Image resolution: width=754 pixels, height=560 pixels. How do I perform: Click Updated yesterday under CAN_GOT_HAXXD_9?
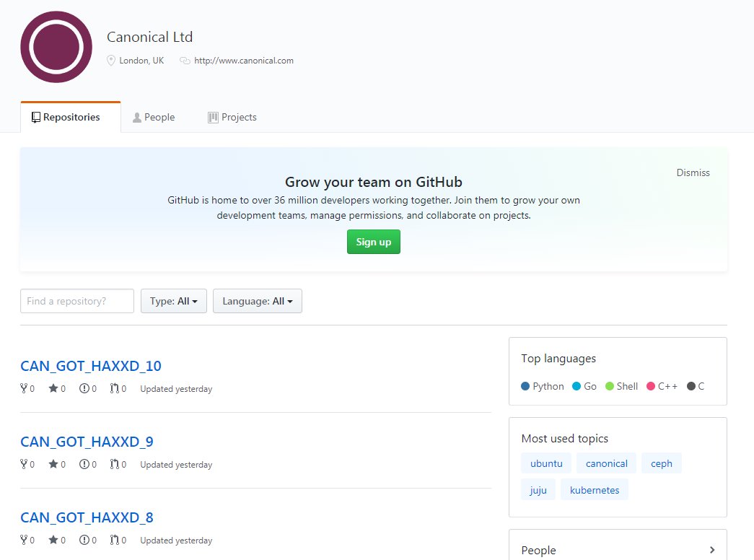tap(176, 465)
